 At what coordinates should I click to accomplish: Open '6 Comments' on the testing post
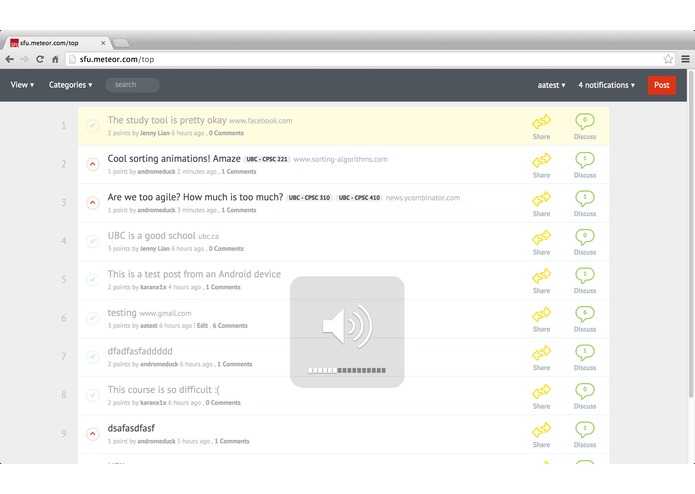click(x=230, y=326)
